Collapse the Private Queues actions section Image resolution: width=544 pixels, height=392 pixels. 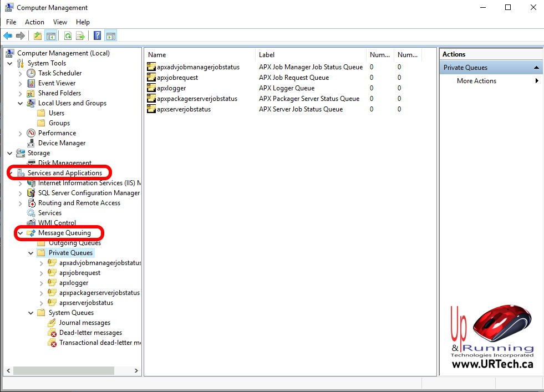(536, 68)
